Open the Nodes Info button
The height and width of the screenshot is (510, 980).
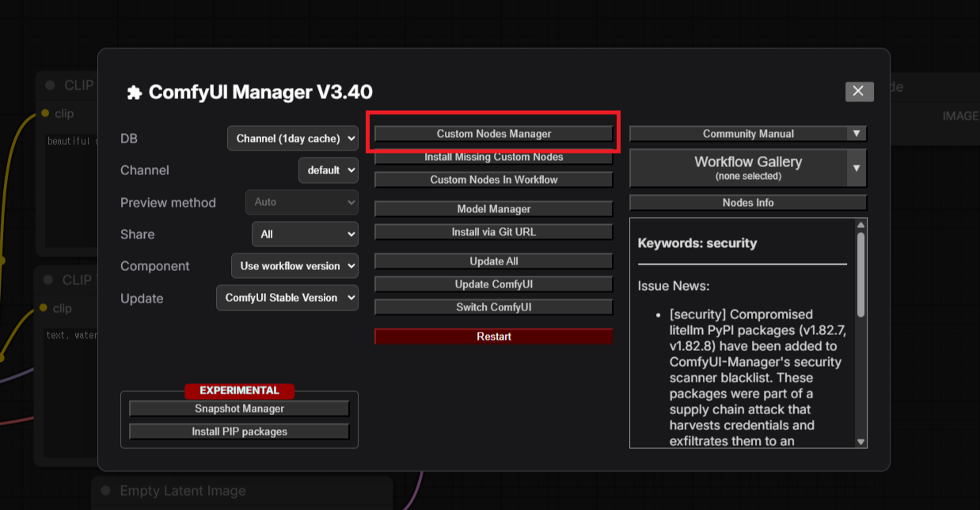tap(748, 203)
